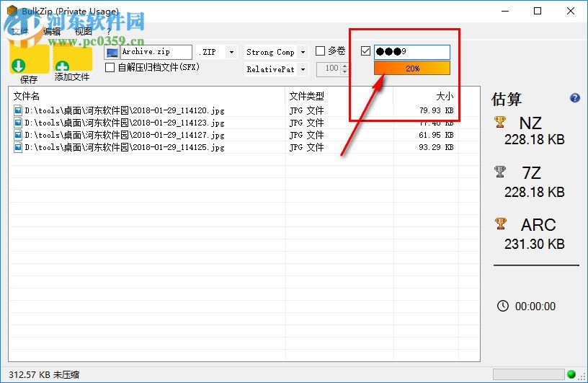The image size is (588, 383).
Task: Select the 7Z silver trophy icon
Action: coord(500,172)
